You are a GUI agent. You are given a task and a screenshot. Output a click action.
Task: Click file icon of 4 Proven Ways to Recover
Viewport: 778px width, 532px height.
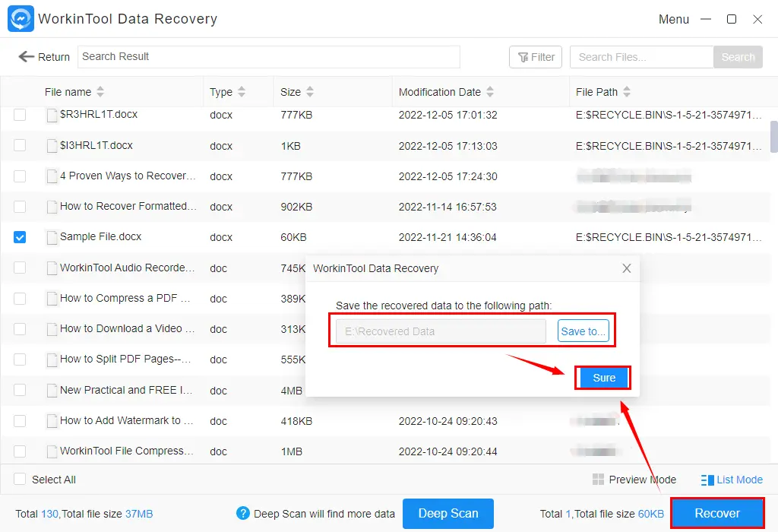pos(52,176)
